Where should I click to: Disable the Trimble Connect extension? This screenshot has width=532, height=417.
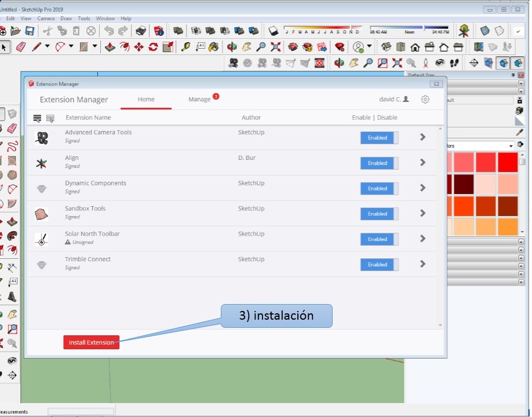point(379,265)
